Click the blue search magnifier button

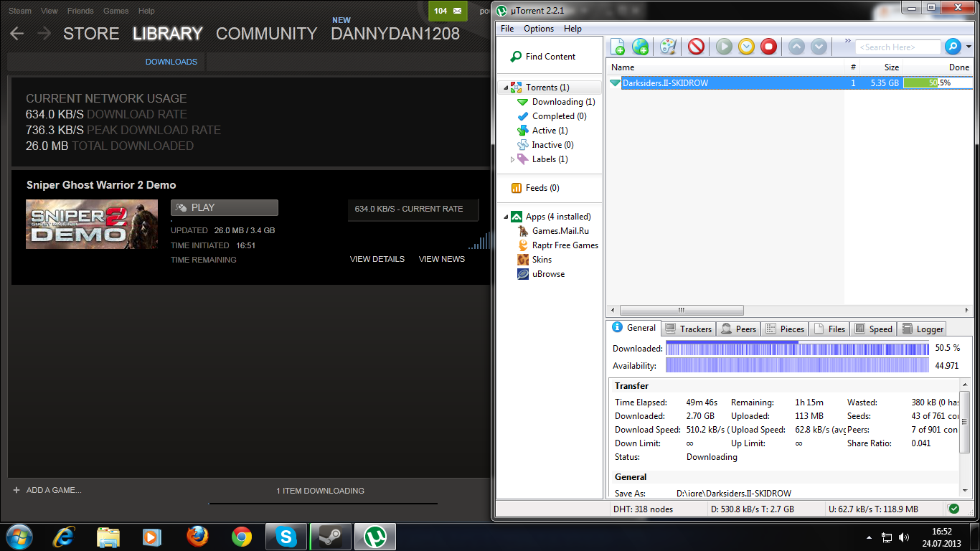coord(953,47)
